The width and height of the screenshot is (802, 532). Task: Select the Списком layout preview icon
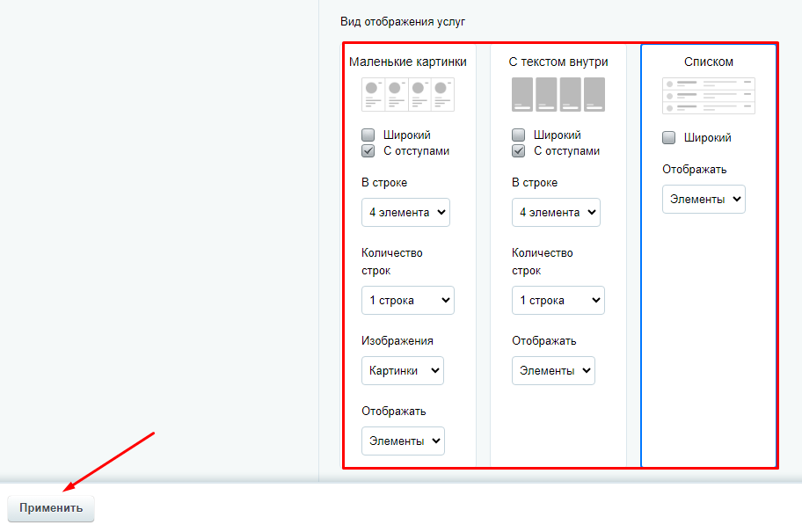click(x=709, y=96)
